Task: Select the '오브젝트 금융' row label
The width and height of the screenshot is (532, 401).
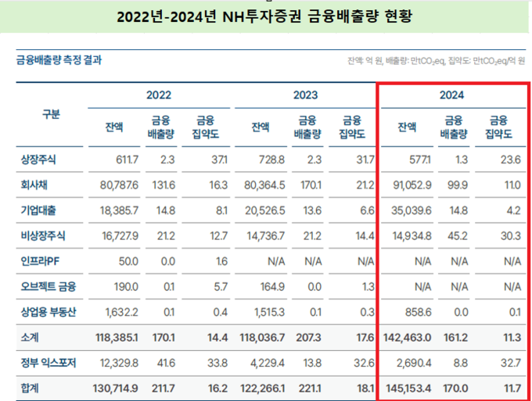Action: pos(49,287)
